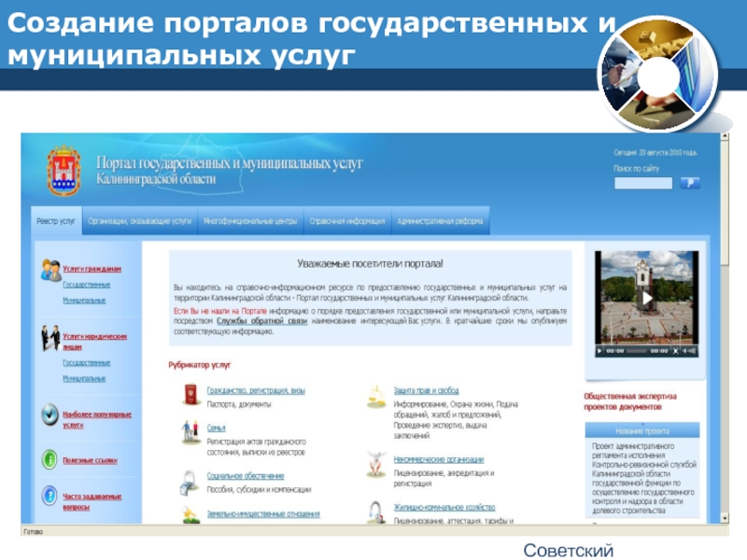Viewport: 747px width, 560px height.
Task: Open the Административная реформа tab
Action: tap(440, 221)
